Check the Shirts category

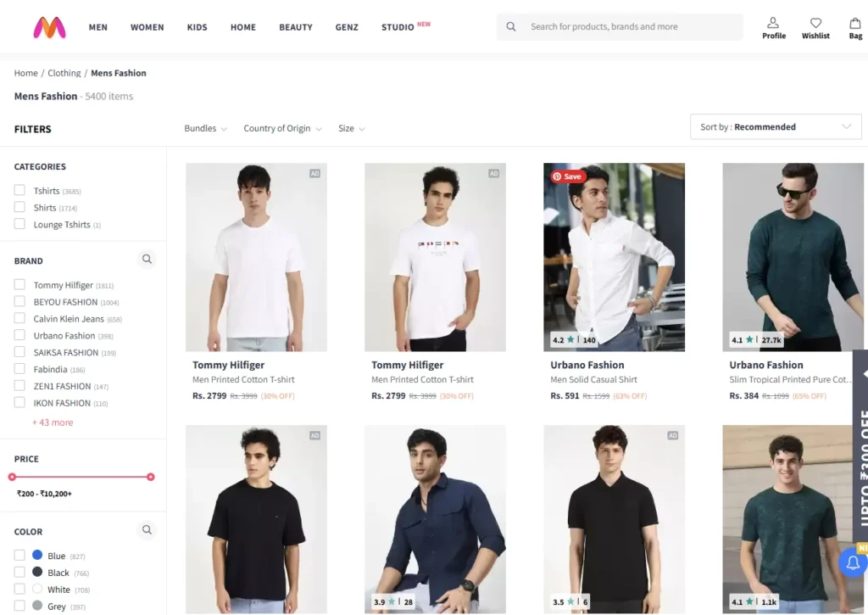[19, 207]
